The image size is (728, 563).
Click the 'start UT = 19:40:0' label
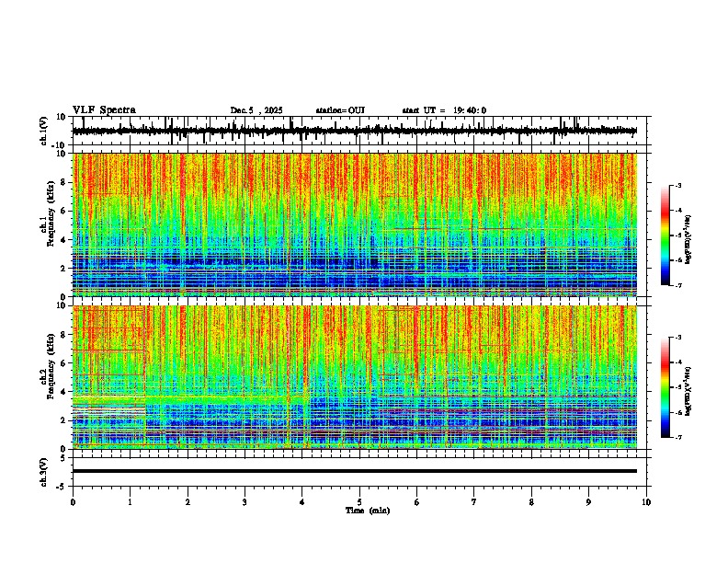click(444, 110)
